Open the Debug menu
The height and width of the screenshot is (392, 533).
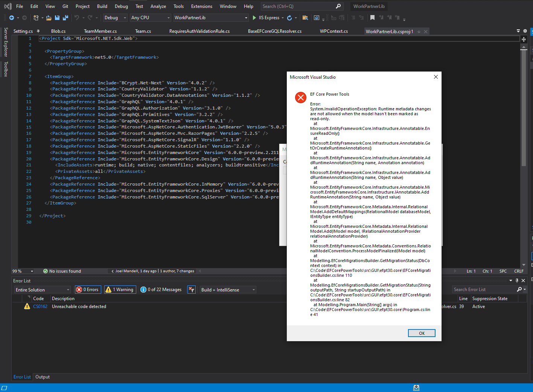tap(121, 6)
